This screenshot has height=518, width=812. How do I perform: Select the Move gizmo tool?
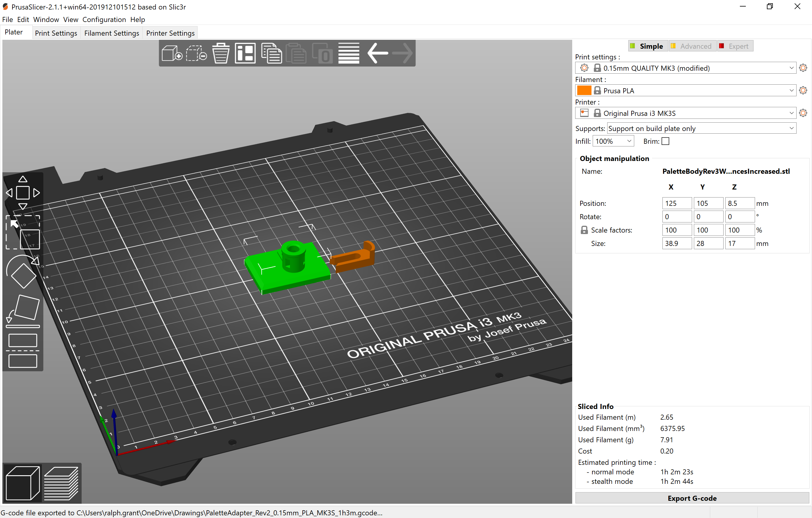(x=23, y=193)
